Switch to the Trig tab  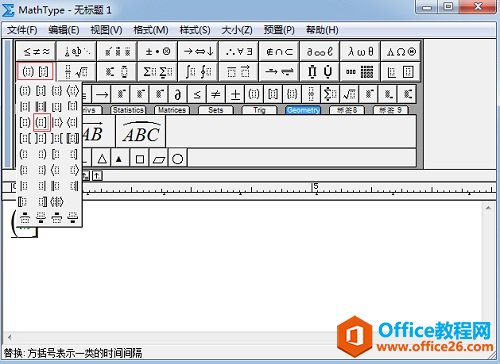259,110
